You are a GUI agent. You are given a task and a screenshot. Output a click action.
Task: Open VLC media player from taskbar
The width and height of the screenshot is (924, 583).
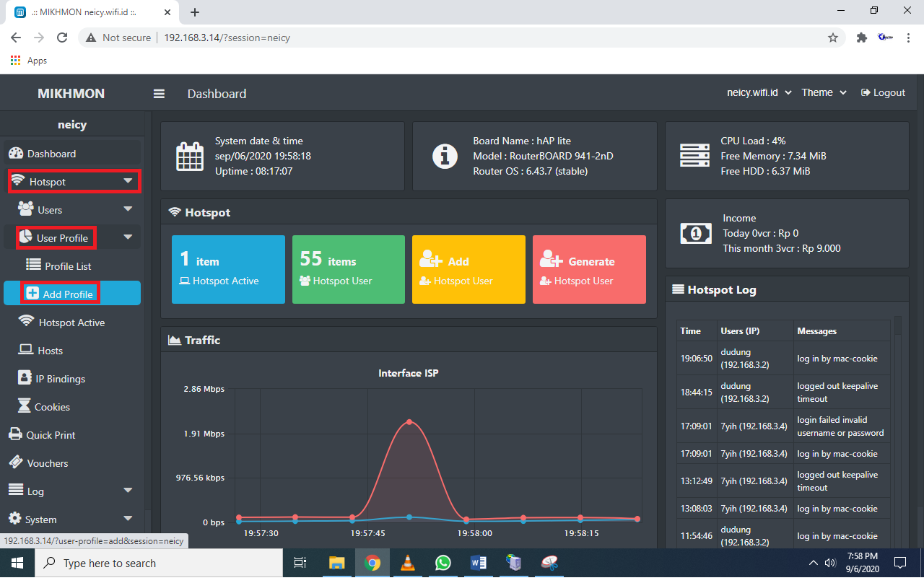(x=408, y=563)
